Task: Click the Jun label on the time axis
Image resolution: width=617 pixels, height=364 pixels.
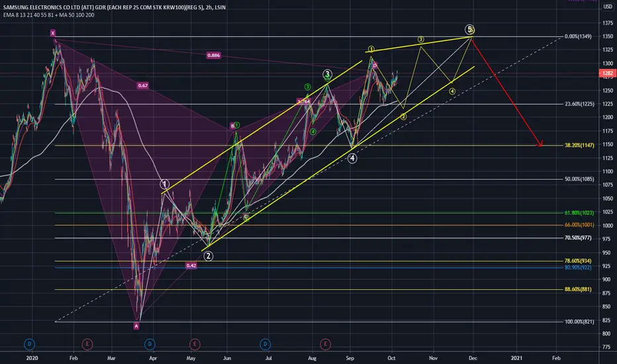Action: [x=227, y=358]
